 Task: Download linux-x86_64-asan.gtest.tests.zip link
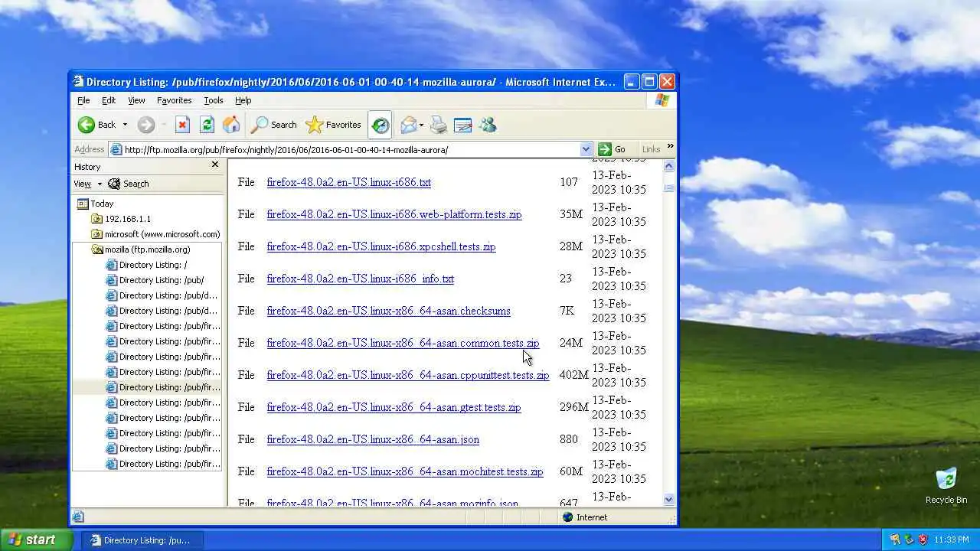(x=394, y=407)
